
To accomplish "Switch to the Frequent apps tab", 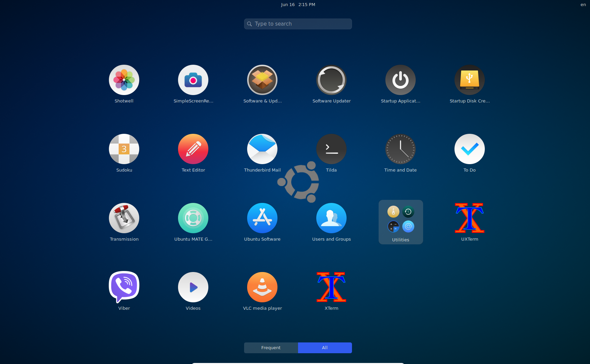I will point(271,348).
